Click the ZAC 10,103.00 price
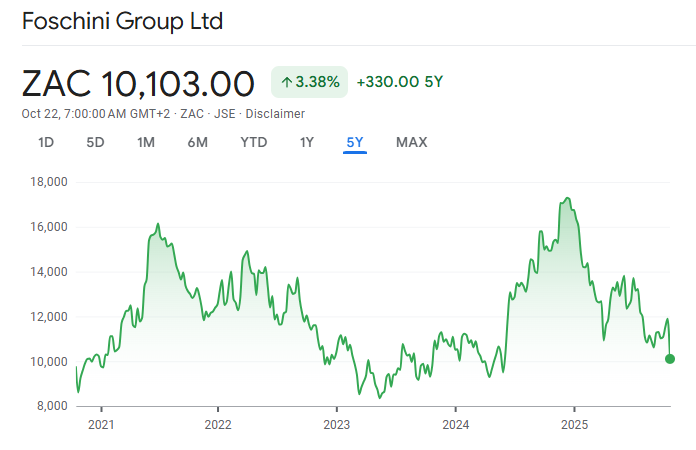 (138, 82)
